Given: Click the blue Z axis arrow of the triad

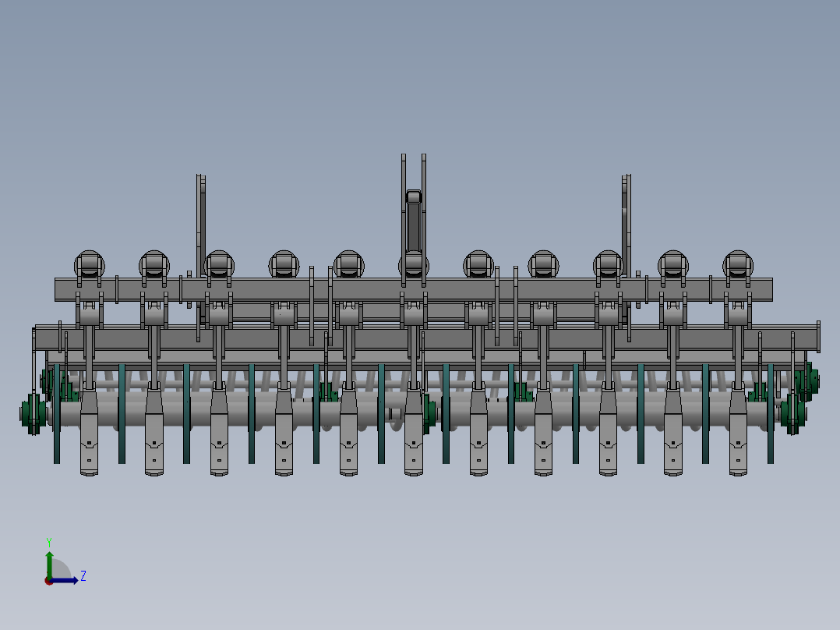Looking at the screenshot, I should coord(64,581).
